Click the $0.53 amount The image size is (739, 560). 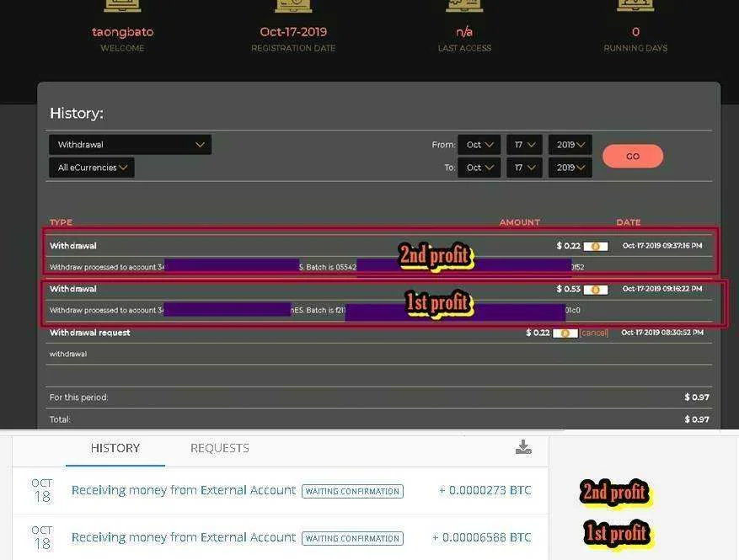coord(569,289)
